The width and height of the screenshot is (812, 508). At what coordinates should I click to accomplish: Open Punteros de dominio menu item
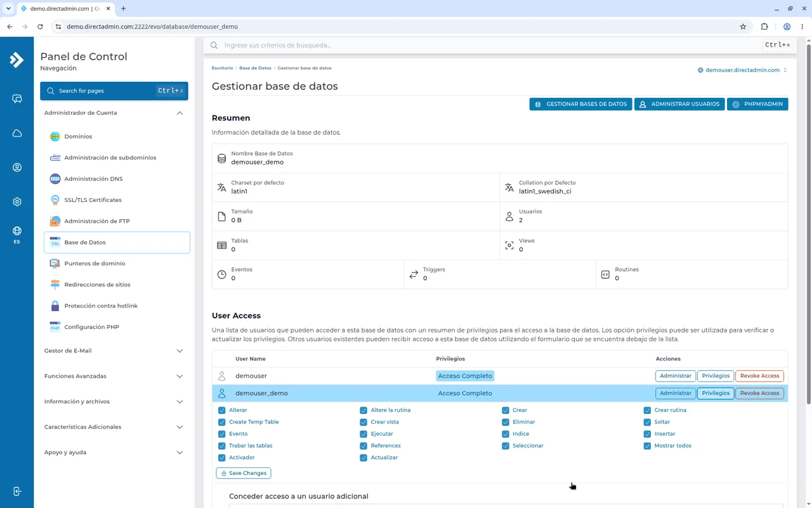click(x=117, y=264)
